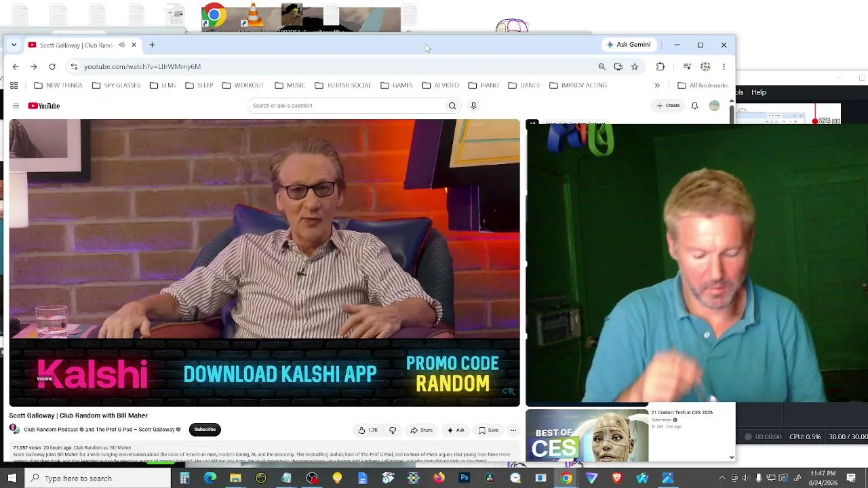Screen dimensions: 868x488
Task: Open the MUSIC bookmark folder
Action: [x=290, y=85]
